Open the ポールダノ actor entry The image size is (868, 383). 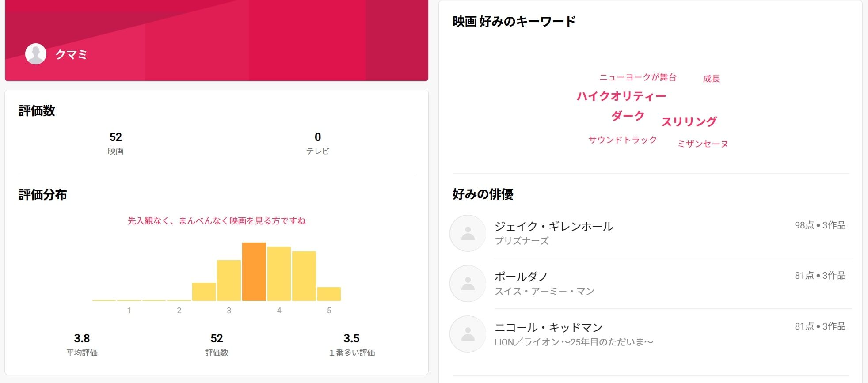[521, 277]
